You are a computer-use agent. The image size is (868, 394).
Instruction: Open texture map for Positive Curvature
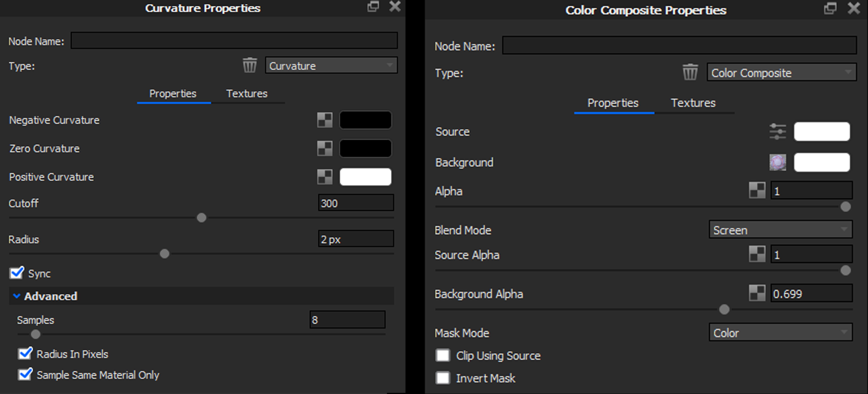click(325, 177)
